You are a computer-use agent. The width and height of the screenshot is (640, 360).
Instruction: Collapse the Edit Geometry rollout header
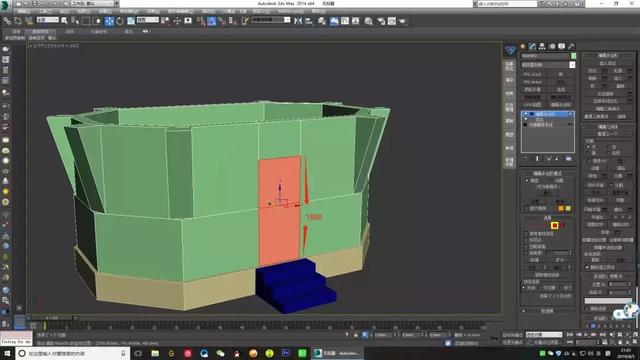tap(608, 127)
